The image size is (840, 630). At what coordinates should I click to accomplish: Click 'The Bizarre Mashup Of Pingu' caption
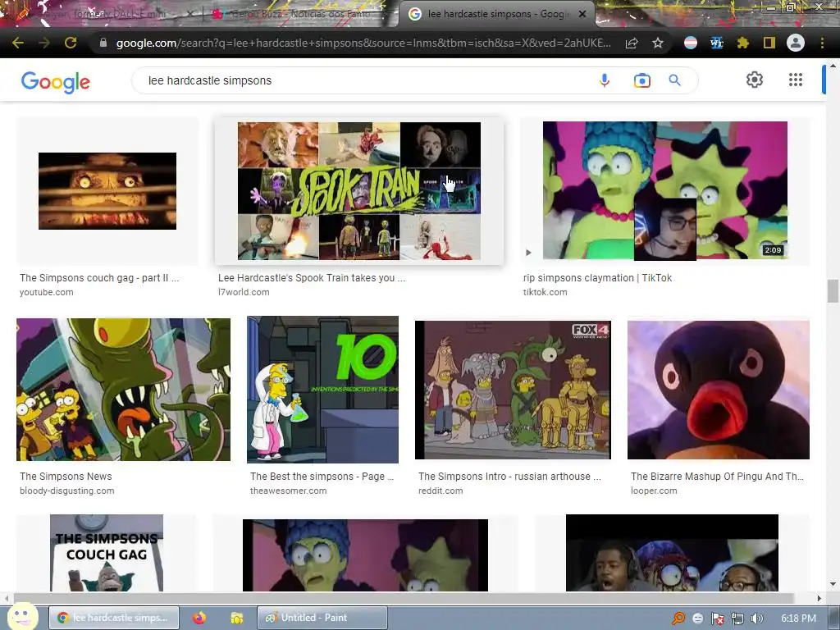[717, 477]
